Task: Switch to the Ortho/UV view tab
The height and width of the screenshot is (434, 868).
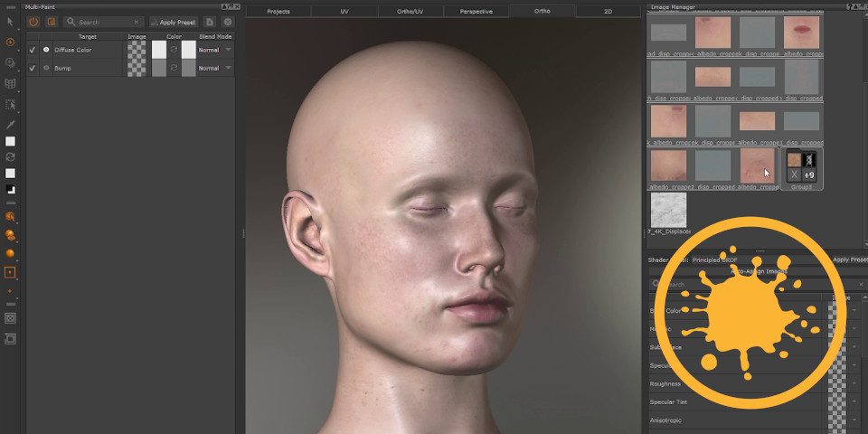Action: [410, 12]
